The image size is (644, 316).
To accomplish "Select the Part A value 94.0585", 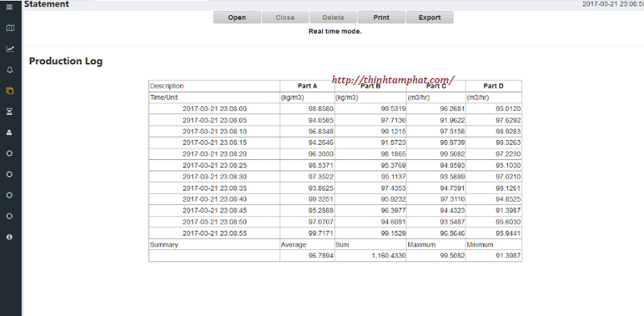I will coord(320,121).
